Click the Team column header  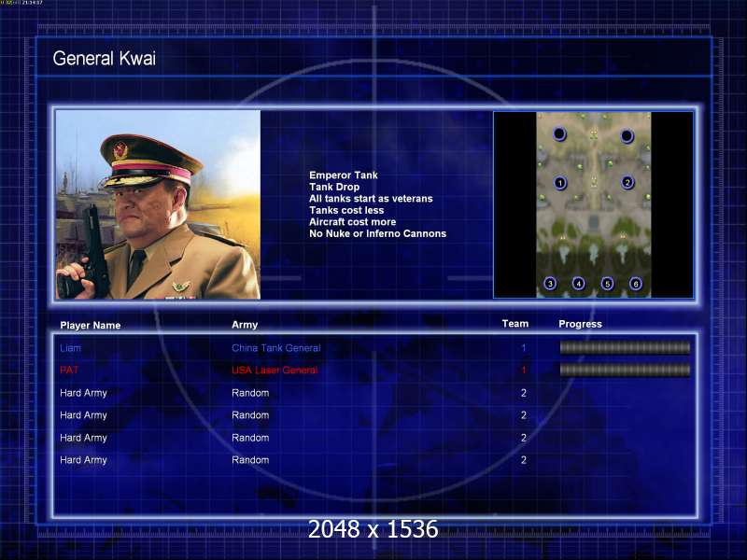tap(515, 324)
